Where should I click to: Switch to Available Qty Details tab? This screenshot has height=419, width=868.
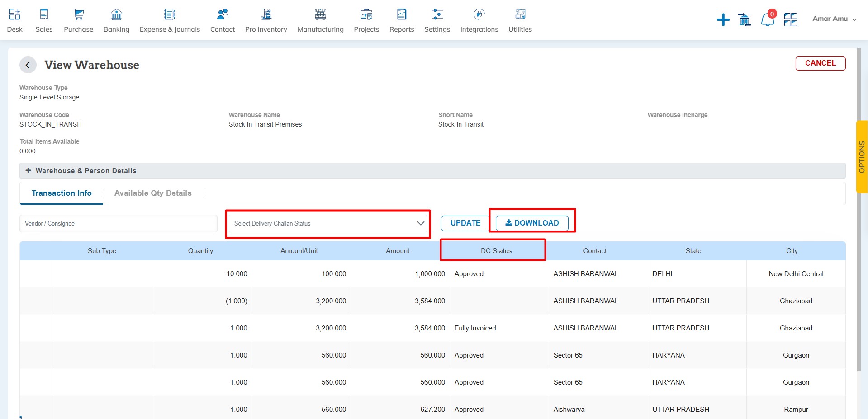coord(153,193)
